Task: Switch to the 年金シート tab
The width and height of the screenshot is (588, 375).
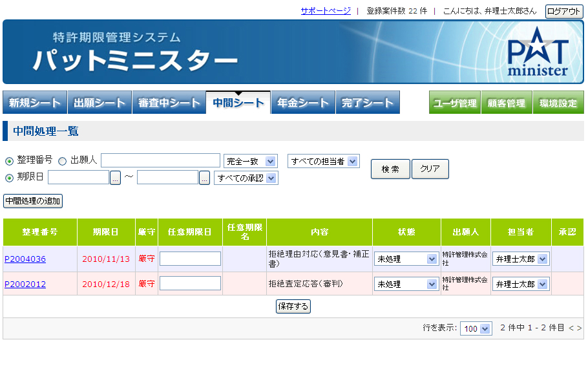Action: (x=302, y=102)
